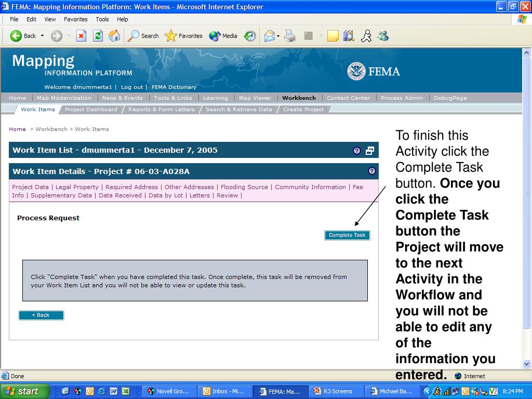The width and height of the screenshot is (532, 399).
Task: Open the Favorites menu
Action: (76, 19)
